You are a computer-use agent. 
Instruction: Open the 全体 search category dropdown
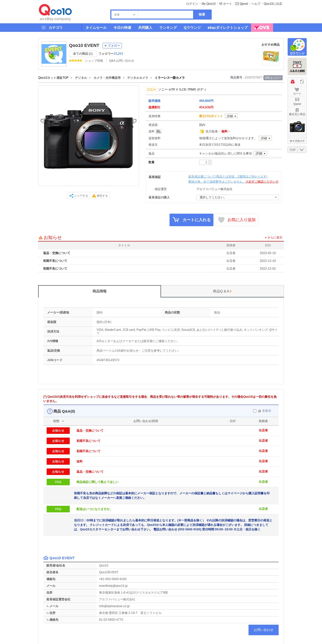click(124, 15)
